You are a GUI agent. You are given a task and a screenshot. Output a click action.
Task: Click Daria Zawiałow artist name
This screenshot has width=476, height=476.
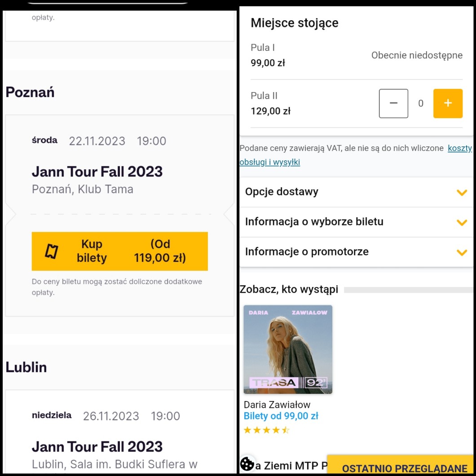point(277,405)
